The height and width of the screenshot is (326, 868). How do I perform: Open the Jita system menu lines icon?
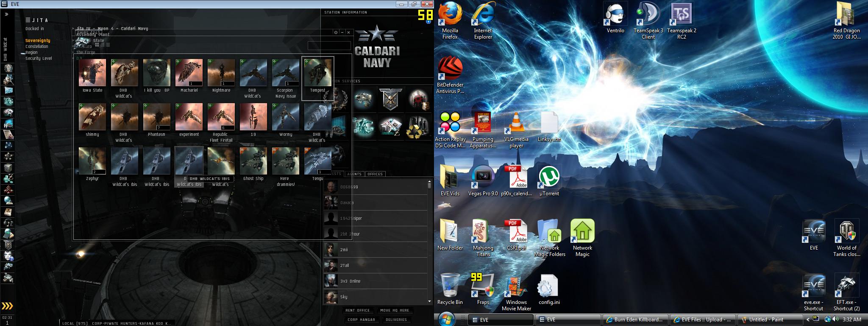(28, 20)
